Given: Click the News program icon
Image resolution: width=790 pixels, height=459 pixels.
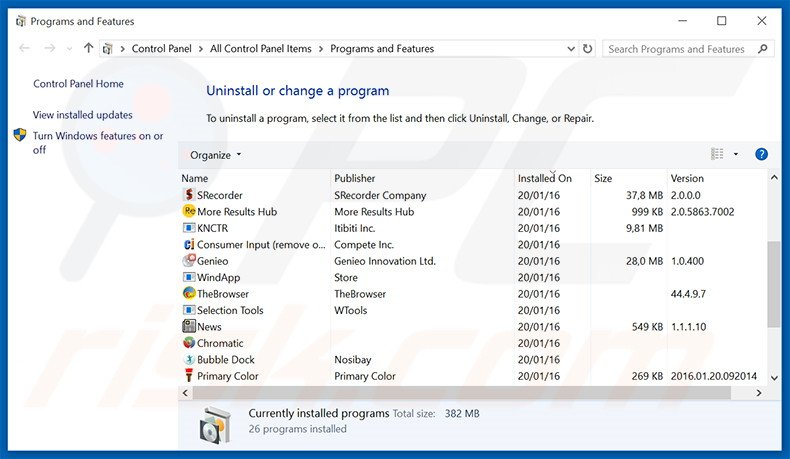Looking at the screenshot, I should tap(189, 326).
